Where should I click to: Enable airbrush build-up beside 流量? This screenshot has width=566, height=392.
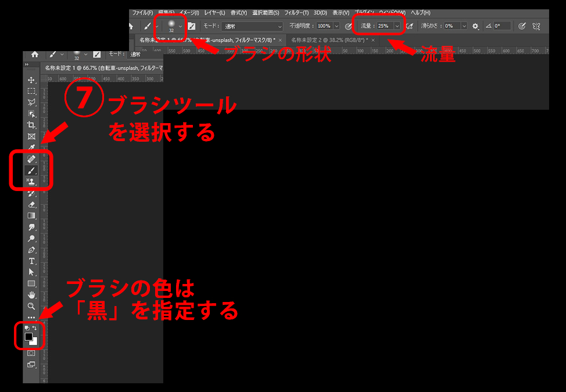tap(410, 26)
